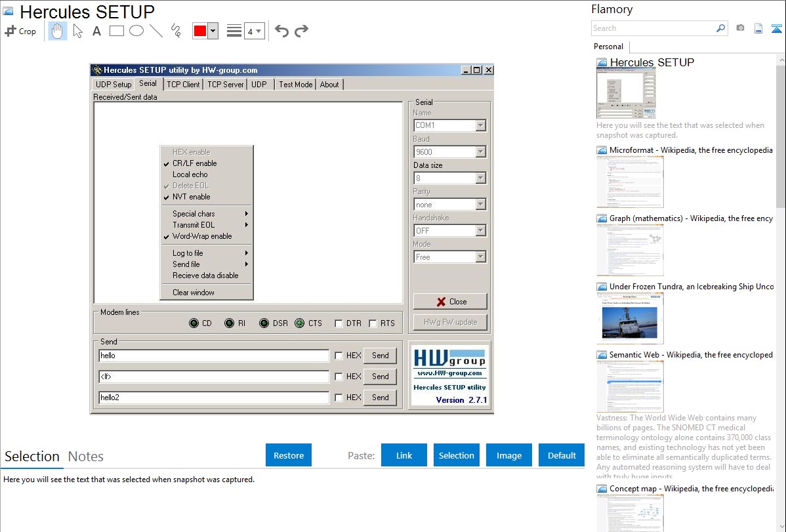The height and width of the screenshot is (532, 786).
Task: Select the text annotation tool
Action: pyautogui.click(x=96, y=31)
